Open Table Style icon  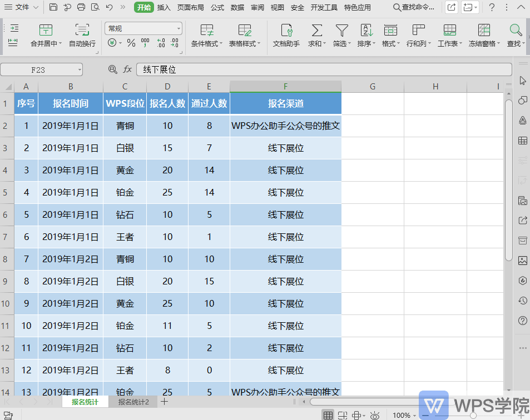[x=244, y=30]
